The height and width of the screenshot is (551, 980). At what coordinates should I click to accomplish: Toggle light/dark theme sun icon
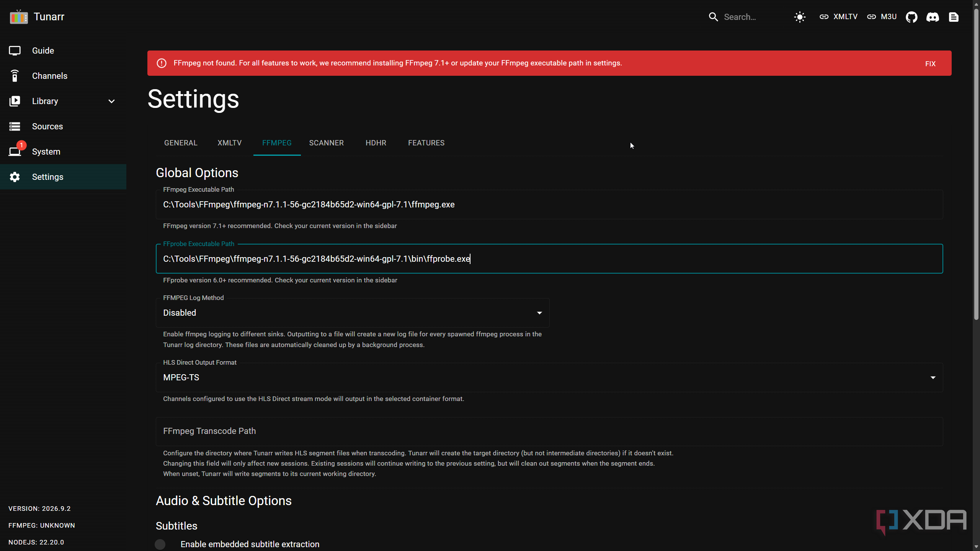800,17
